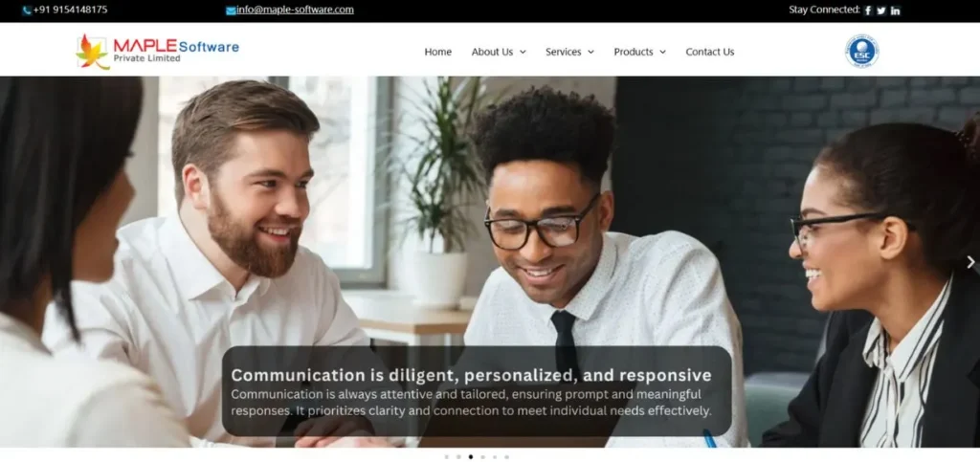
Task: Expand the Products dropdown menu
Action: click(639, 52)
